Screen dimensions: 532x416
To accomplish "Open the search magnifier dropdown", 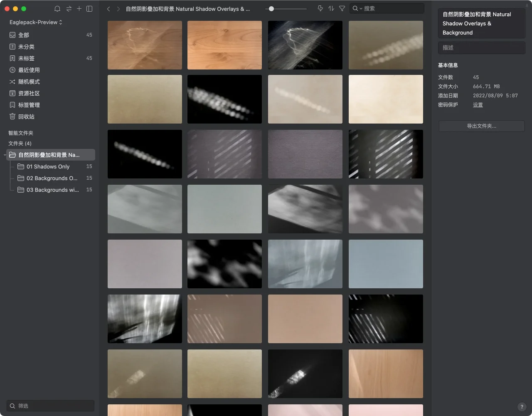I will coord(357,8).
